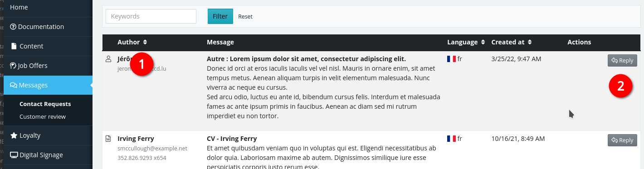Viewport: 644px width, 169px height.
Task: Click the French flag in Irving Ferry row
Action: 451,139
